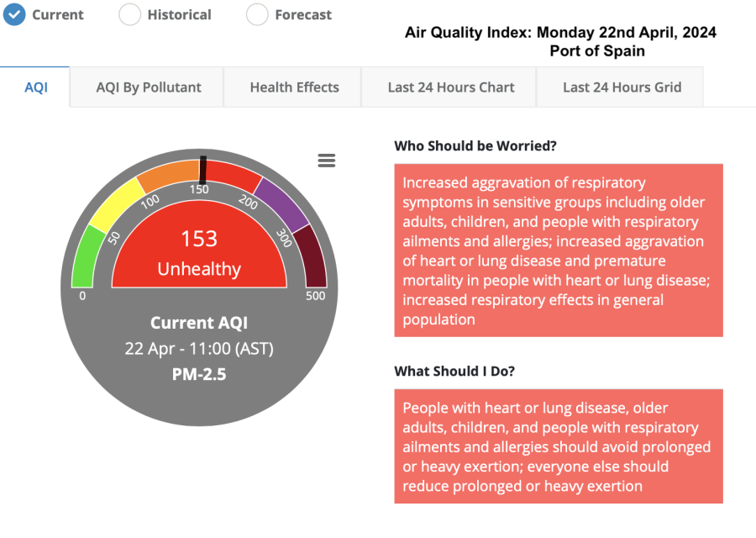
Task: Open the gauge chart hamburger menu
Action: click(327, 161)
